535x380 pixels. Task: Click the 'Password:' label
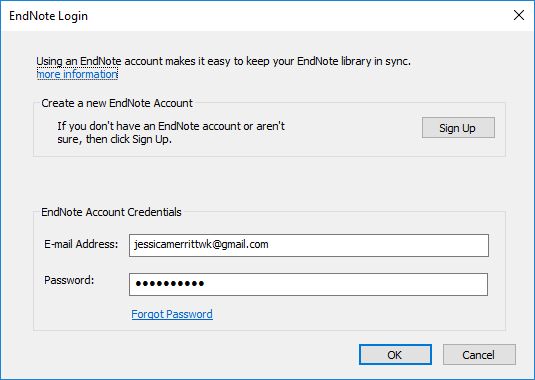click(69, 280)
